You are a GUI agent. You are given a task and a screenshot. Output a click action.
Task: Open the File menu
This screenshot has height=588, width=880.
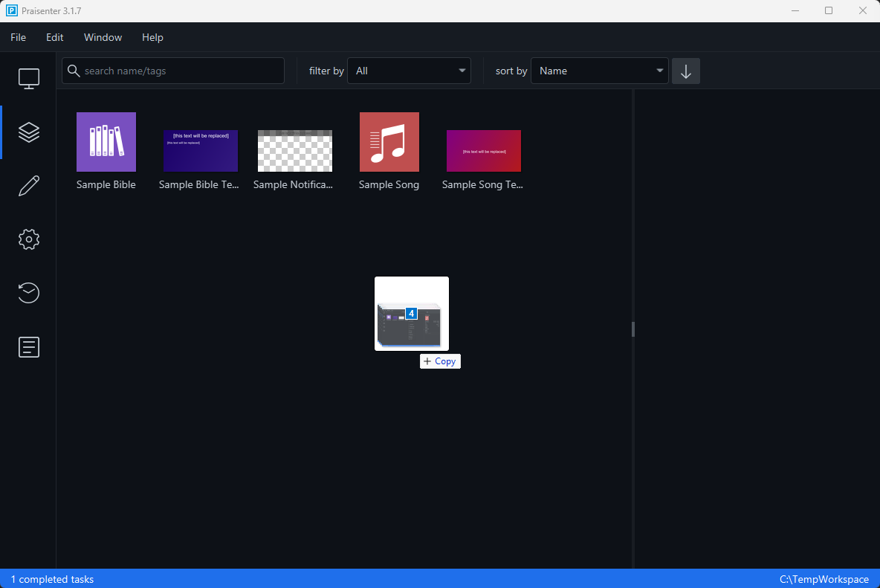(x=17, y=37)
